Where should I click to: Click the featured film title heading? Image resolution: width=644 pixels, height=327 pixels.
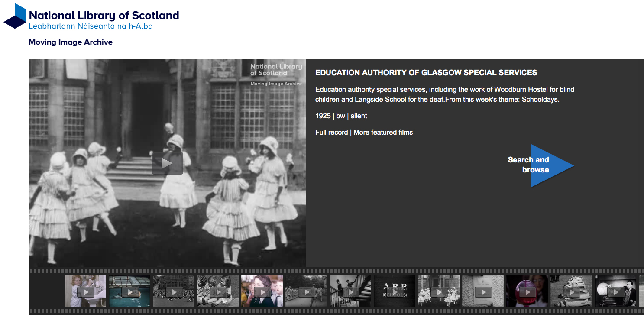426,73
